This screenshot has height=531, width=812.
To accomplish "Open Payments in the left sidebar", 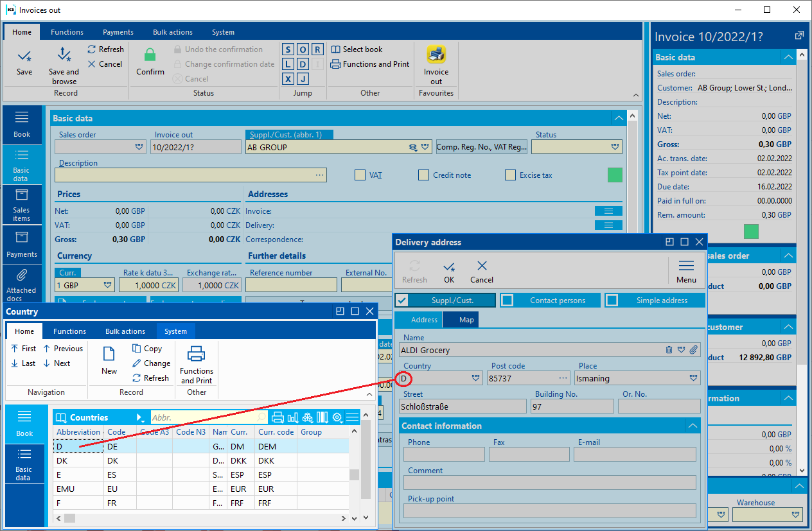I will (22, 245).
